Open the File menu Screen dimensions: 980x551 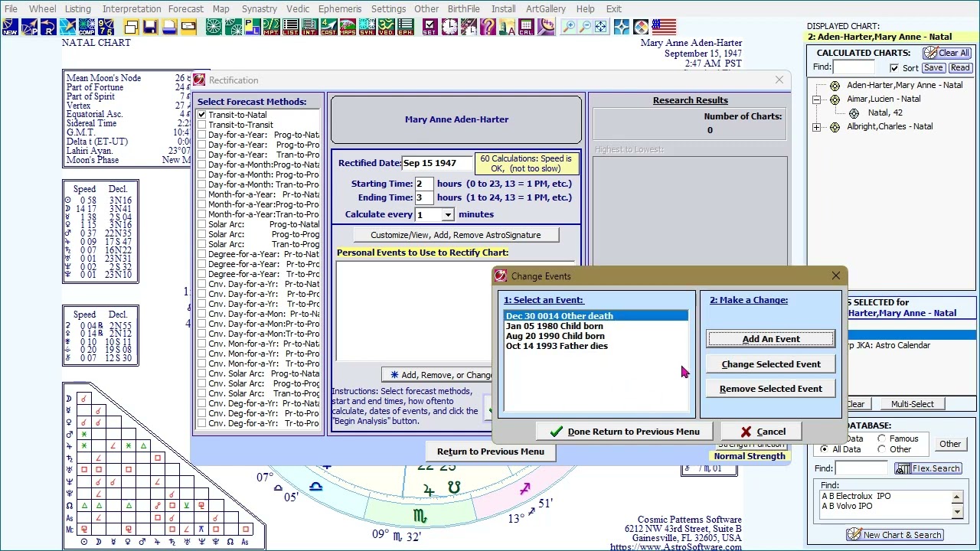point(11,8)
